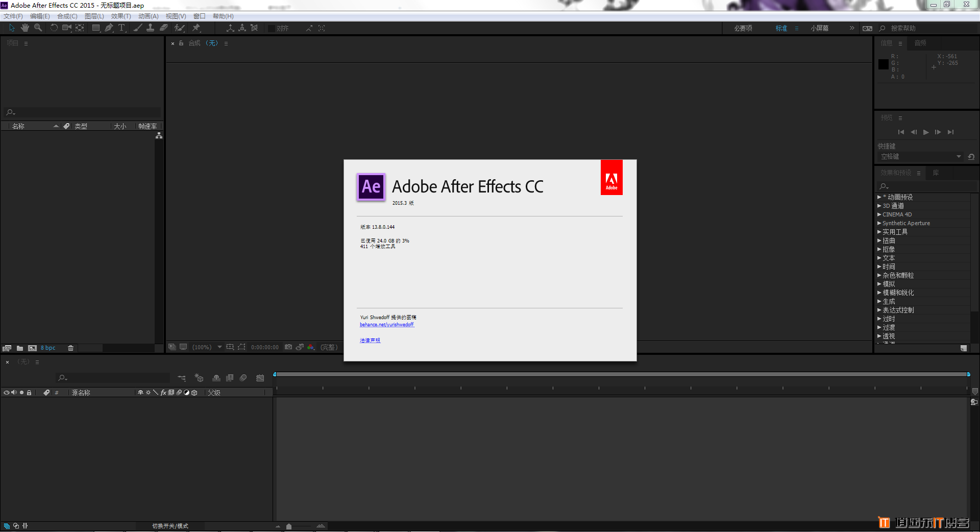Click the interpret footage icon in Project panel

point(7,348)
